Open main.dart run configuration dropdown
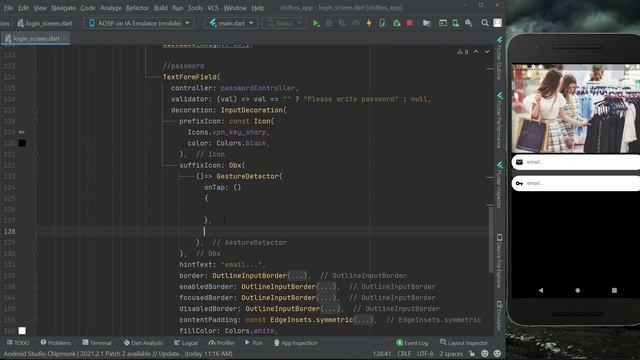The height and width of the screenshot is (360, 640). coord(231,23)
